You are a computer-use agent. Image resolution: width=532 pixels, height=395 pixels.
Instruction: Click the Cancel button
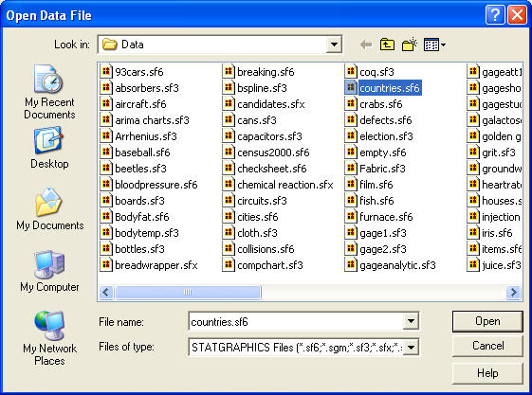point(487,346)
